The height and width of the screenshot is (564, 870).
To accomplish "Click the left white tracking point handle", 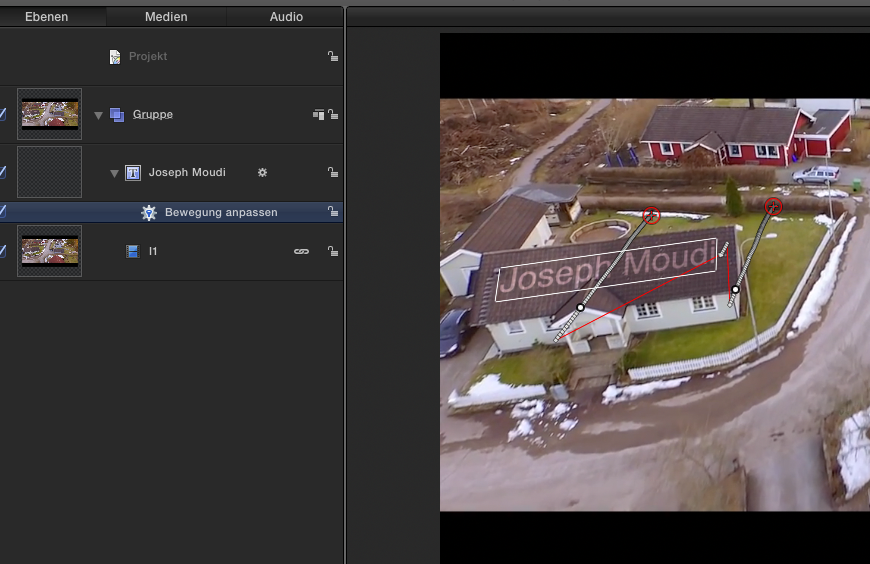I will tap(580, 307).
